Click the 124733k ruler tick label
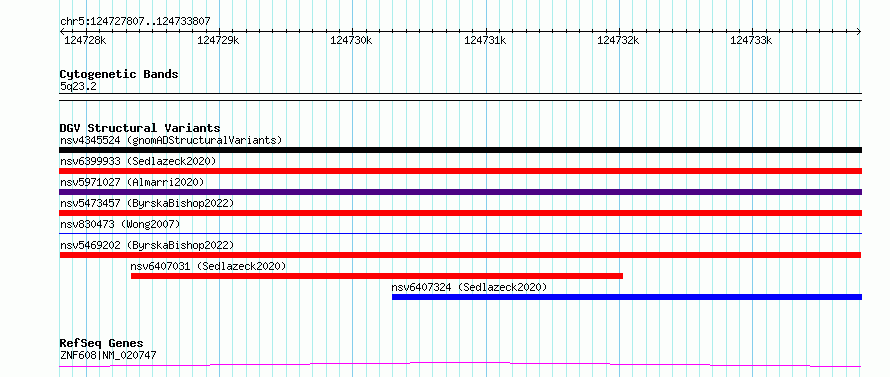 (752, 40)
